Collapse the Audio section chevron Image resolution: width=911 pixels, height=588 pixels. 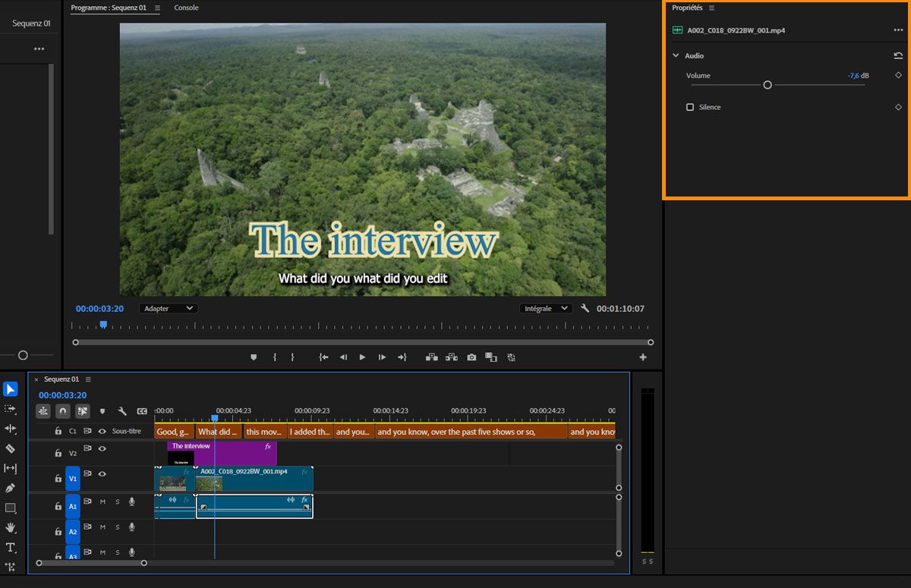(x=676, y=55)
